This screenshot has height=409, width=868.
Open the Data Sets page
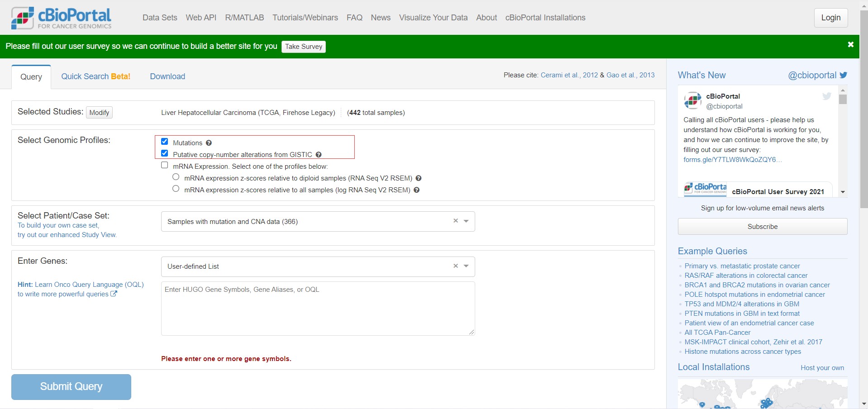click(x=160, y=18)
